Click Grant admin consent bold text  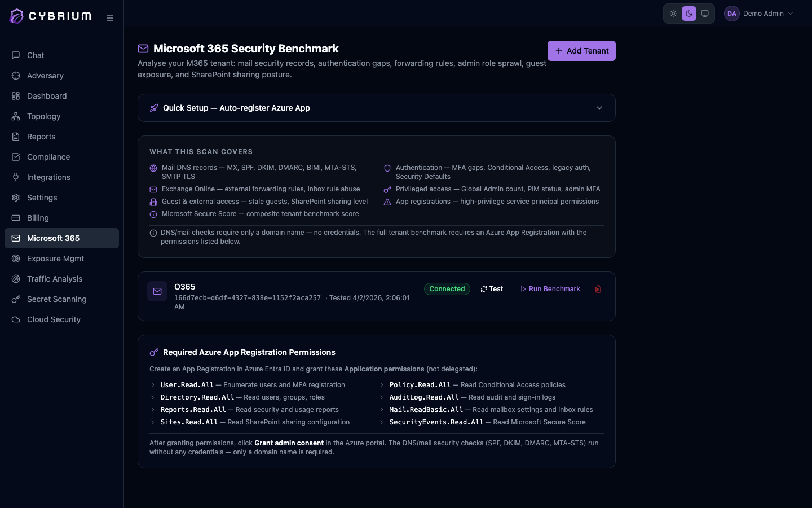(x=289, y=443)
